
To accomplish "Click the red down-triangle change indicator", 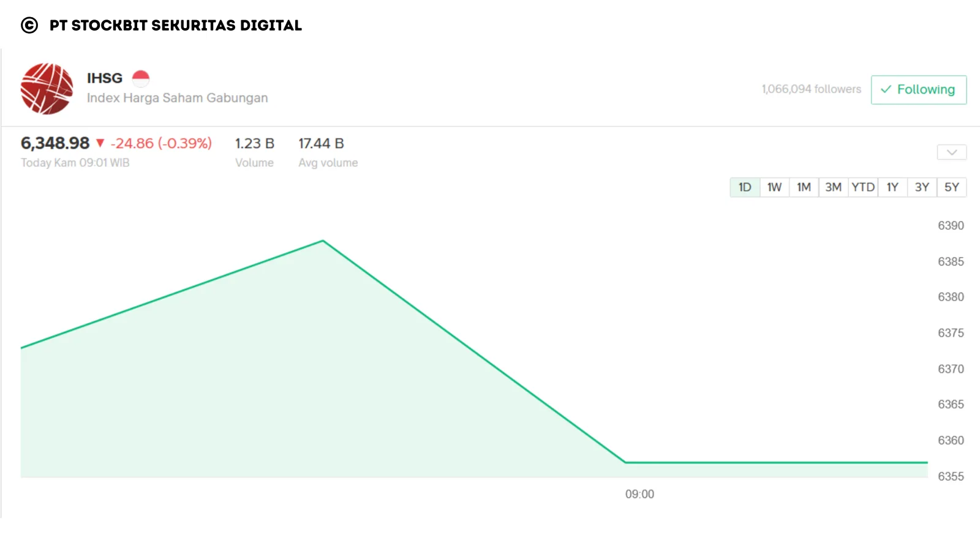I will coord(100,143).
